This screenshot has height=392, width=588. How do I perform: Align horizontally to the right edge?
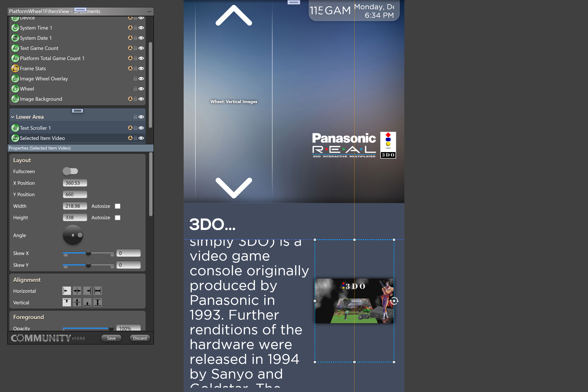(x=87, y=291)
